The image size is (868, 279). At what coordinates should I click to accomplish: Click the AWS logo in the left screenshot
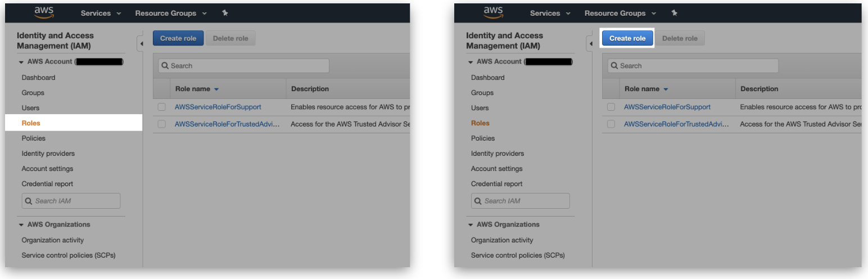tap(44, 12)
